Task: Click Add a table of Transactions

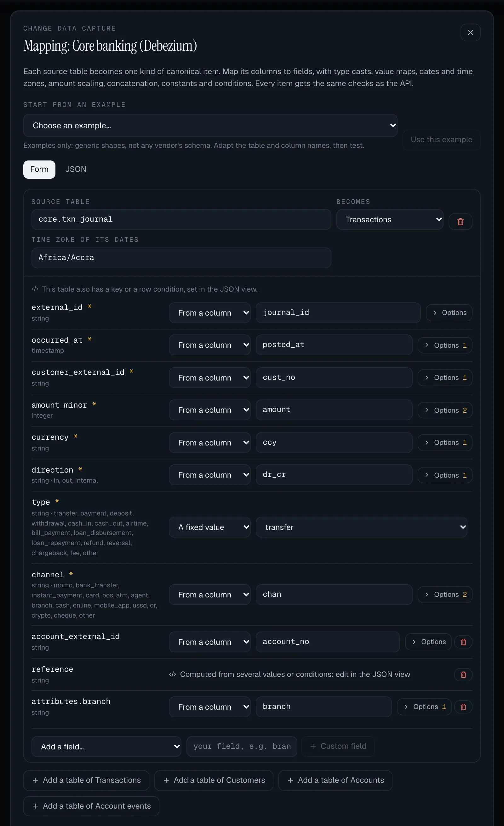Action: 86,780
